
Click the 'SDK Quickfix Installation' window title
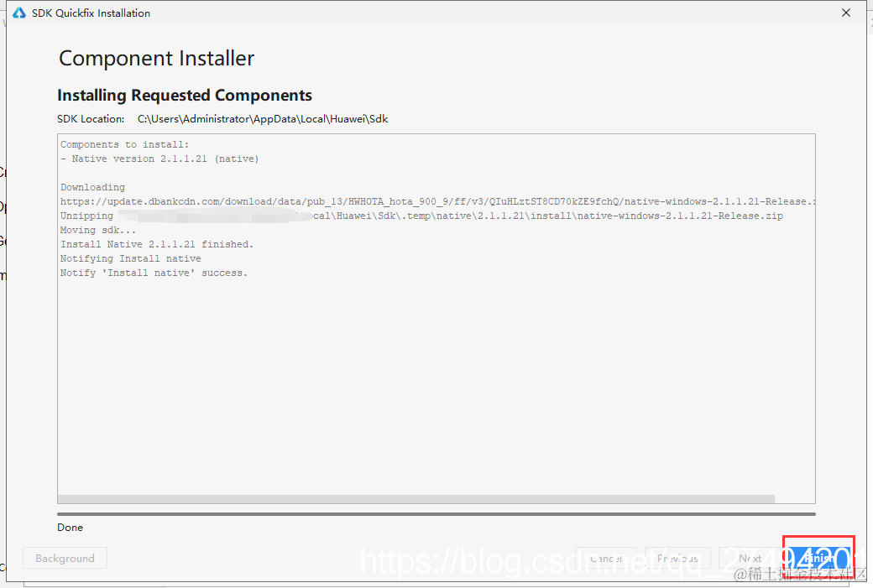click(91, 13)
